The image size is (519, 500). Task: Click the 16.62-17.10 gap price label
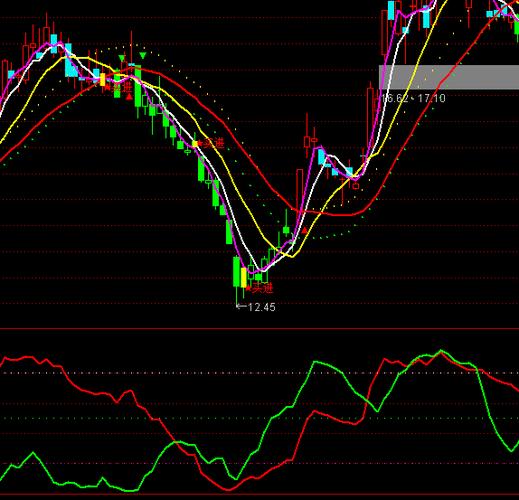pyautogui.click(x=413, y=98)
